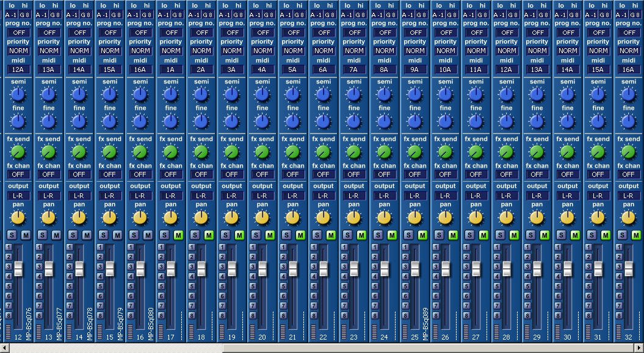Click the fx send knob on channel 20
Screen dimensions: 644x353
click(262, 152)
